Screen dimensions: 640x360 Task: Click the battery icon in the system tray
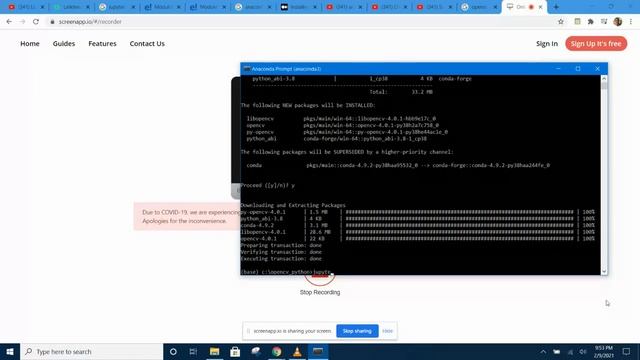[557, 351]
